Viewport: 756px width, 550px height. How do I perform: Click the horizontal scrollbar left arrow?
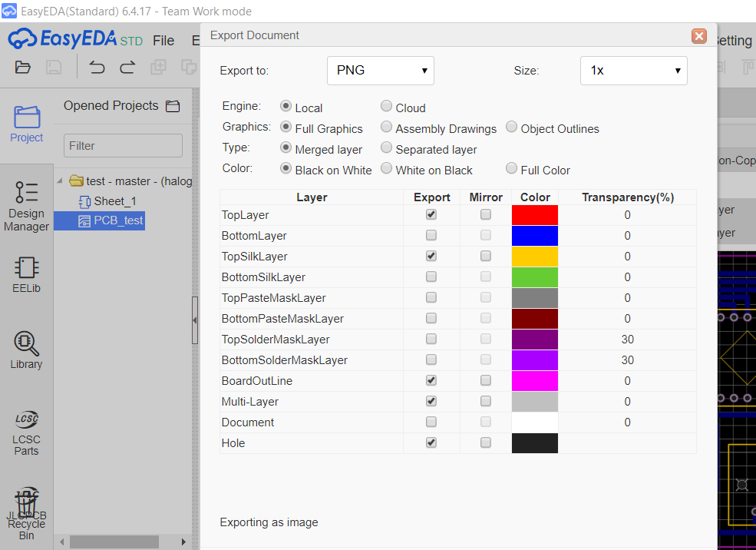(x=61, y=542)
